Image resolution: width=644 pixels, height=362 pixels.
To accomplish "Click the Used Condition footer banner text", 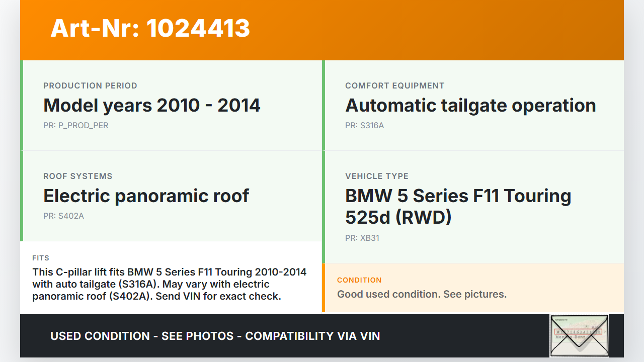I will pyautogui.click(x=215, y=336).
